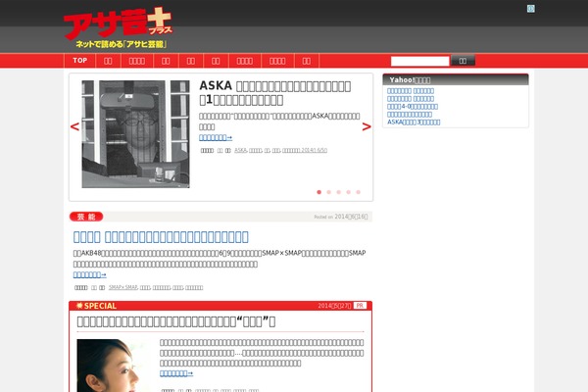The image size is (588, 392).
Task: Open the first Yahoo! sidebar news link
Action: click(x=411, y=91)
